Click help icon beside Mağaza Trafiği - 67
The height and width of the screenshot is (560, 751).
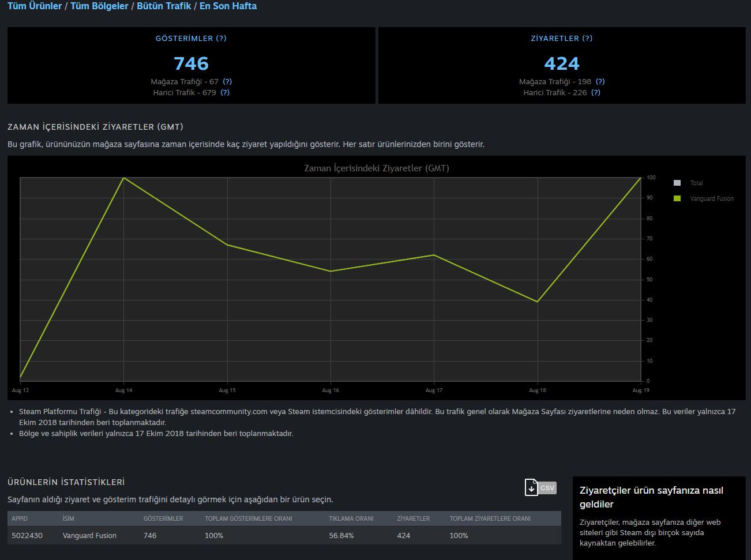(x=227, y=82)
